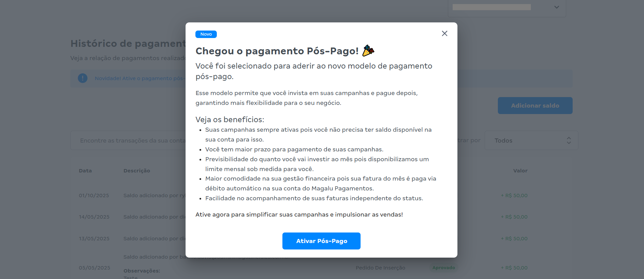644x279 pixels.
Task: Click the blue info exclamation icon
Action: tap(83, 78)
